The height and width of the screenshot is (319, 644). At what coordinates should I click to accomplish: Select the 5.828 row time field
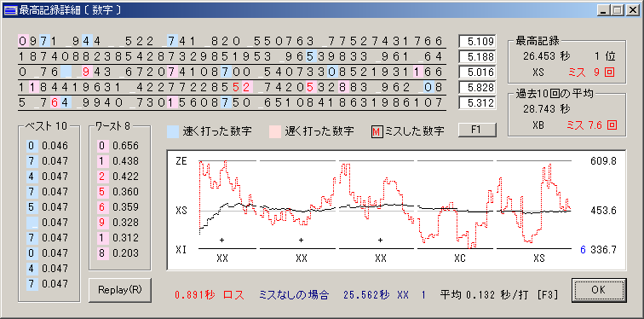pyautogui.click(x=477, y=88)
